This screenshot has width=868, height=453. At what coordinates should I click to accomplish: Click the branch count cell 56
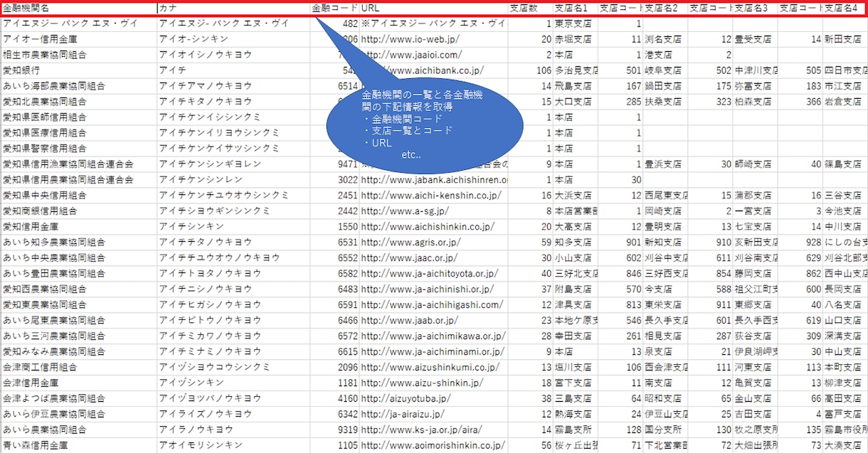pos(530,446)
